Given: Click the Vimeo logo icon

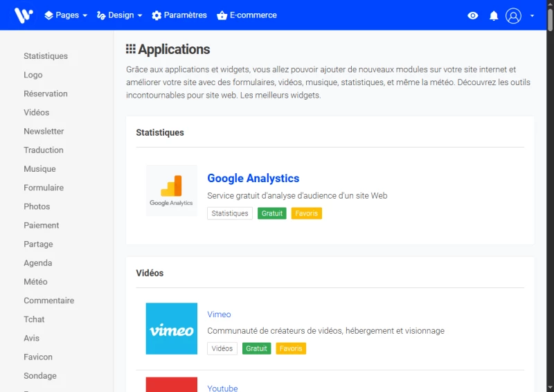Looking at the screenshot, I should click(x=172, y=329).
